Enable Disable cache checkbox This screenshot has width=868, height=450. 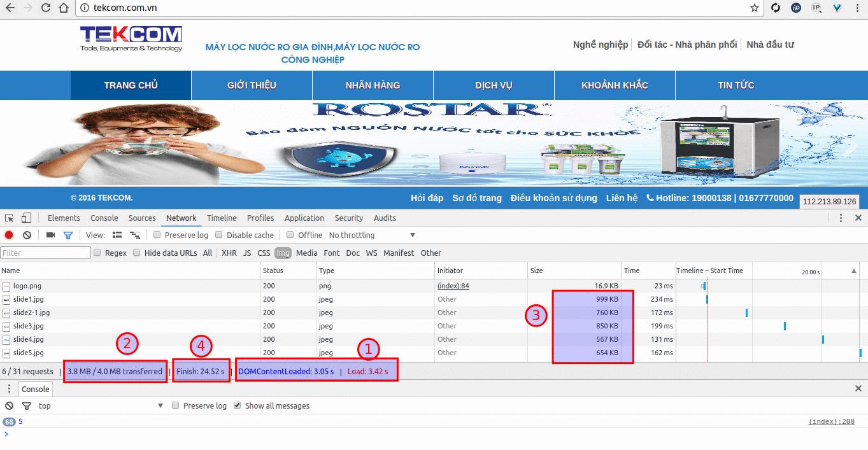click(219, 235)
